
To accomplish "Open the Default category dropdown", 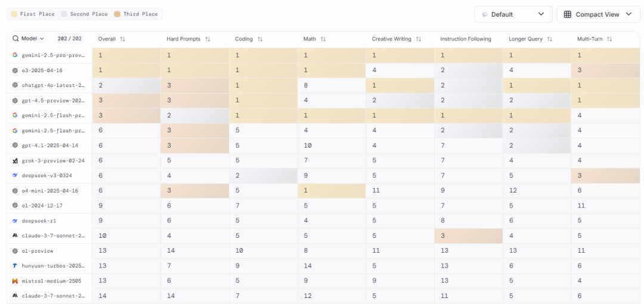I will point(513,14).
